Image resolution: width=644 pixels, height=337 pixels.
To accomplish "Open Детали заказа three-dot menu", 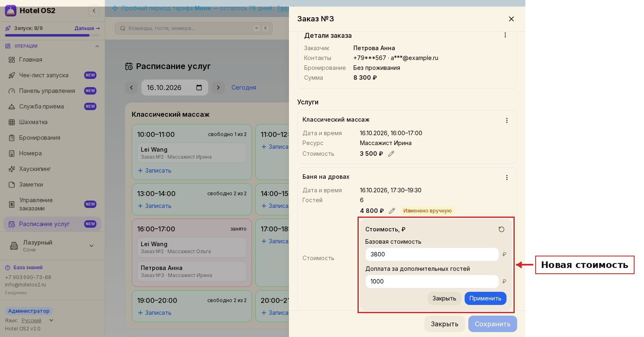I will (505, 35).
